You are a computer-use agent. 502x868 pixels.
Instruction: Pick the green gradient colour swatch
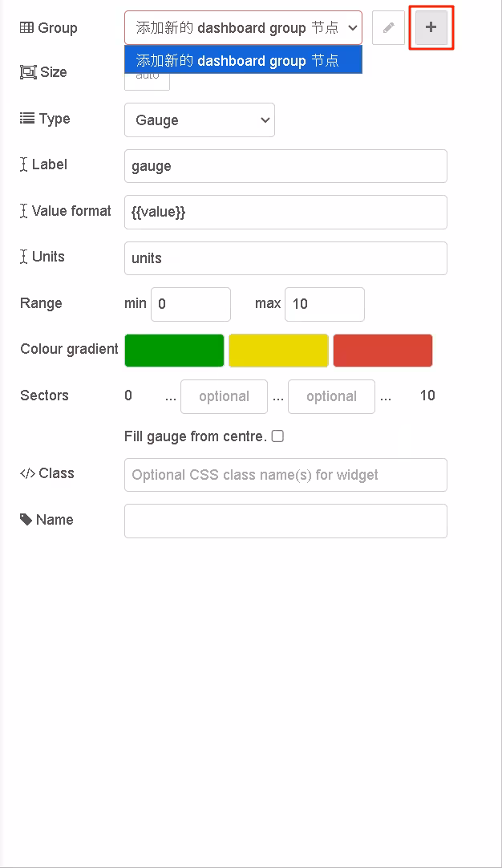point(174,351)
